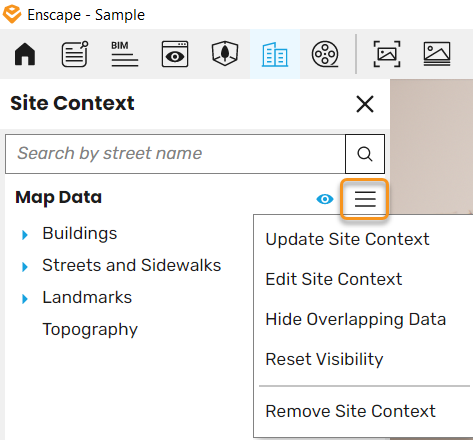473x440 pixels.
Task: Select Reset Visibility from the menu
Action: pyautogui.click(x=324, y=359)
